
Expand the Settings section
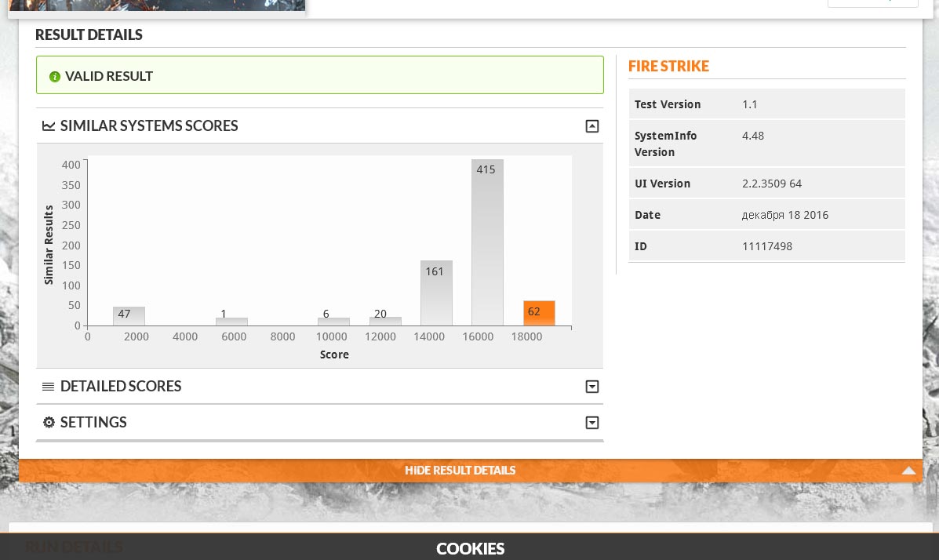(x=591, y=423)
